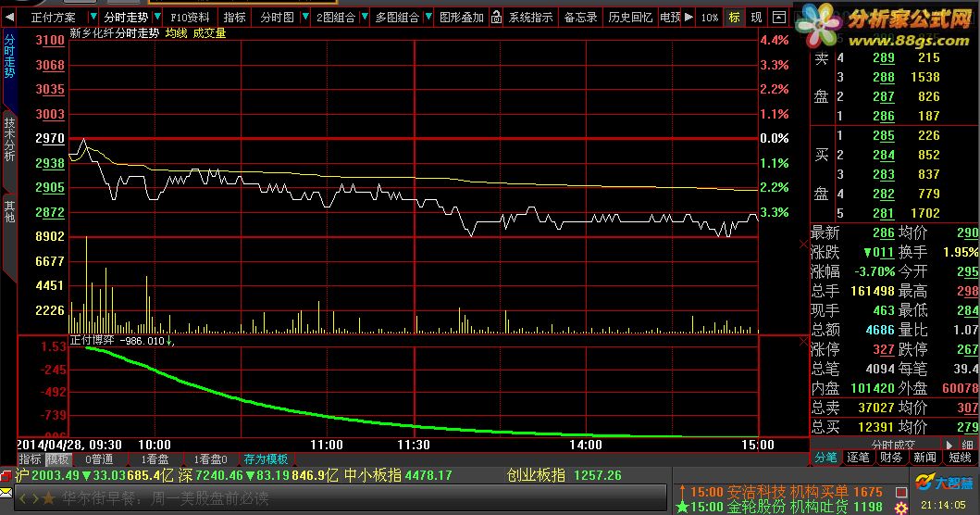The image size is (980, 515).
Task: Select 分时图 in the toolbar
Action: coord(277,17)
